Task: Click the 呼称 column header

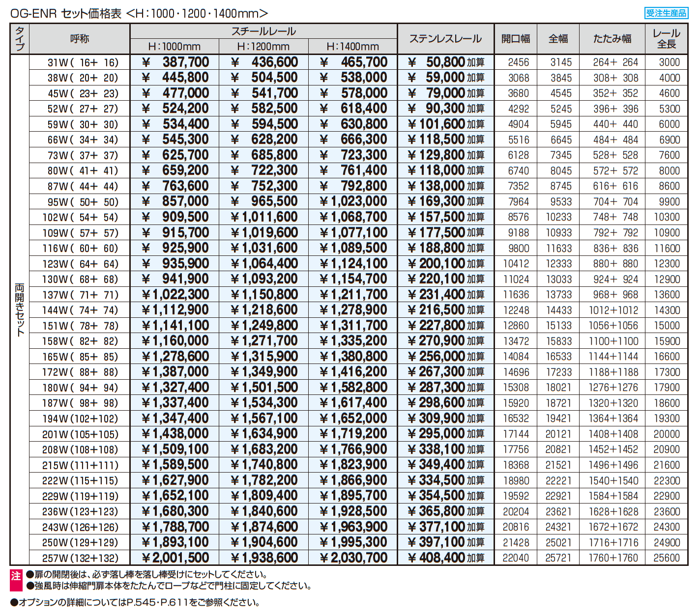Action: click(x=80, y=39)
